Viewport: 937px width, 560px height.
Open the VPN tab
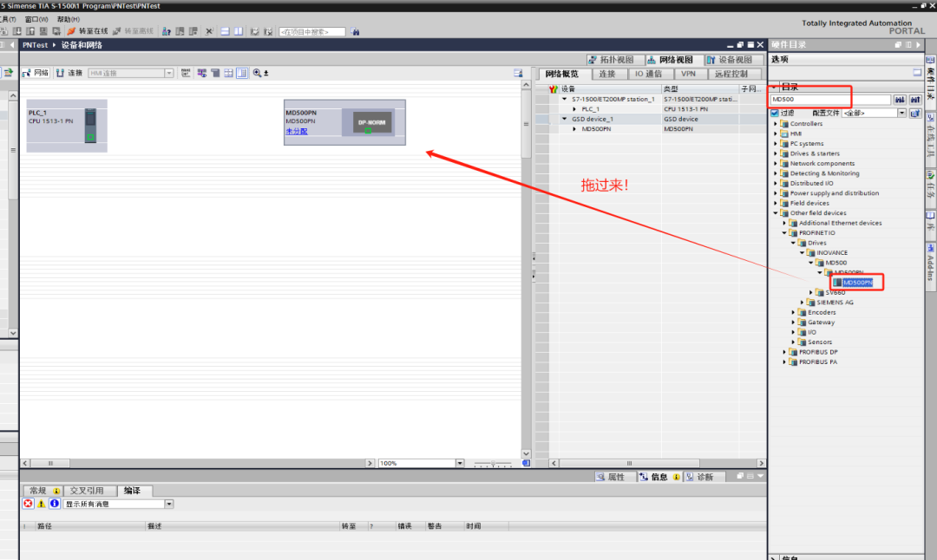(x=688, y=74)
